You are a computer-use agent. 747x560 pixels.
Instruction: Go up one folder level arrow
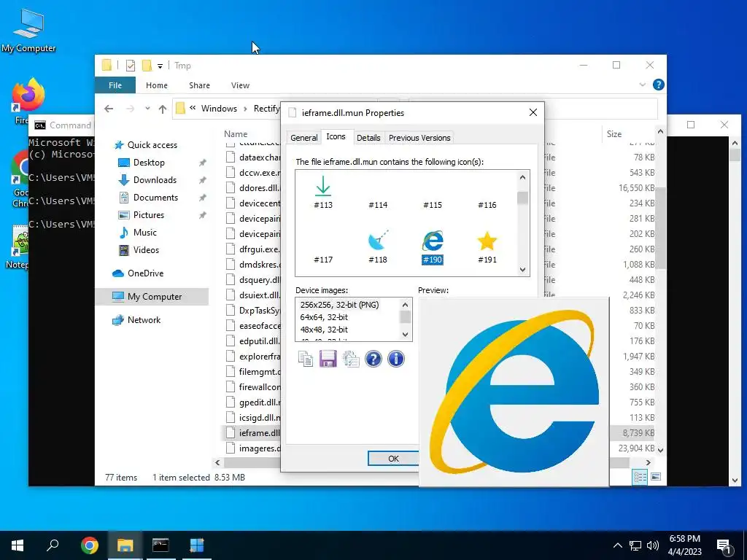[163, 109]
